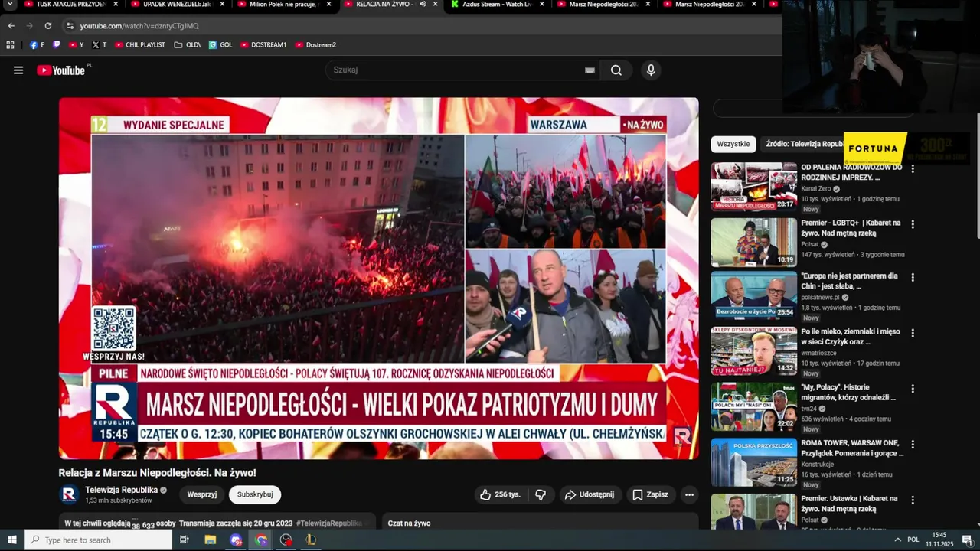Reload the page in the browser
Image resolution: width=980 pixels, height=551 pixels.
point(48,25)
